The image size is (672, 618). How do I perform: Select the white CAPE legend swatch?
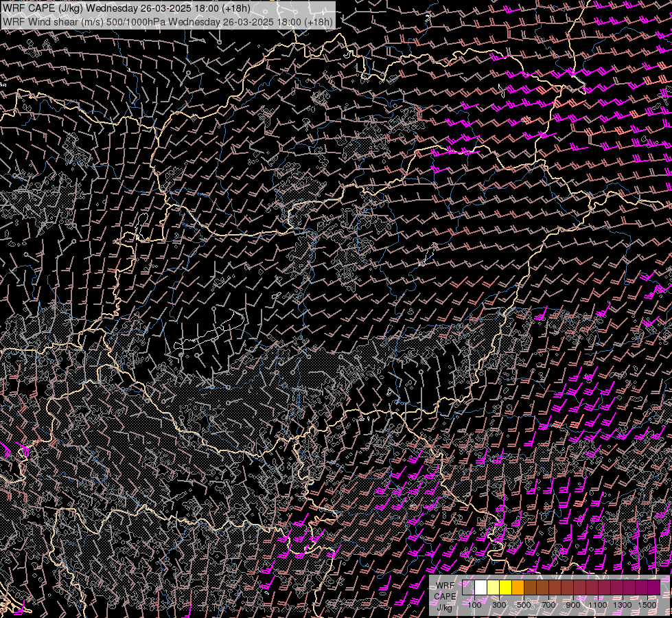[x=481, y=588]
